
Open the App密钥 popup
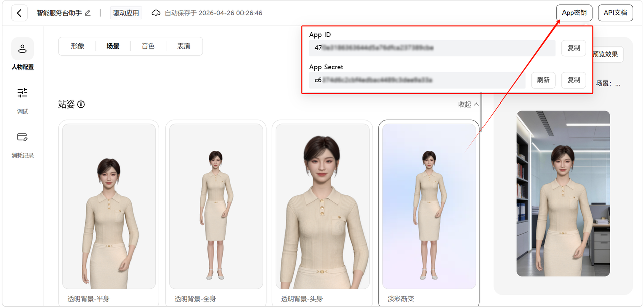pos(574,13)
